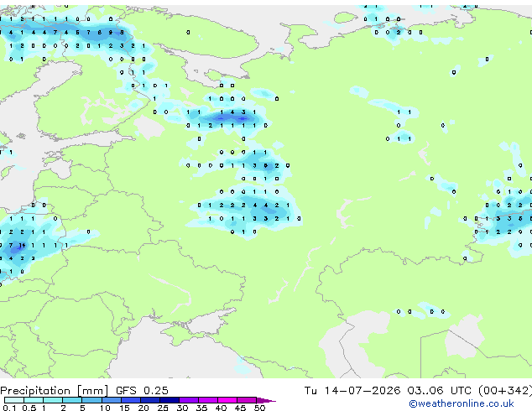Click the '35' legend tick label

pos(201,408)
